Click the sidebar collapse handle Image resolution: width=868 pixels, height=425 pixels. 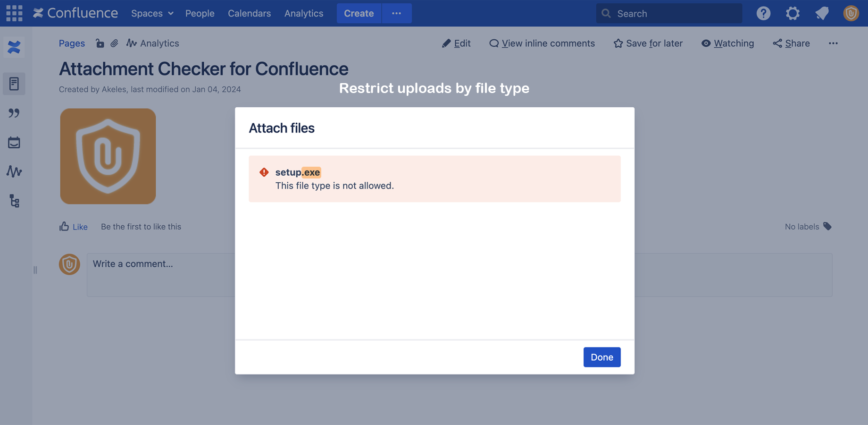pyautogui.click(x=35, y=270)
